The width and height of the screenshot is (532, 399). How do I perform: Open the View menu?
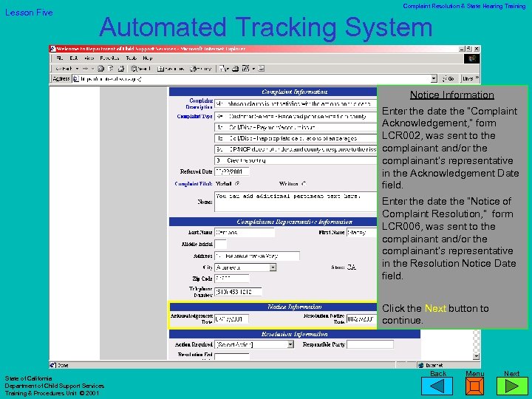[x=89, y=58]
